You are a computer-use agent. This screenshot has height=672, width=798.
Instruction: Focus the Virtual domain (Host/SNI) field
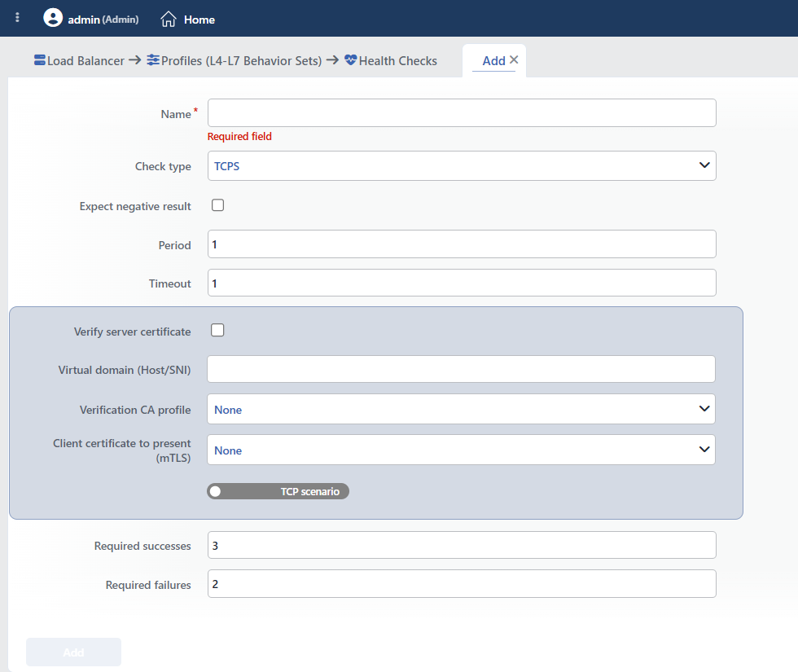(461, 369)
